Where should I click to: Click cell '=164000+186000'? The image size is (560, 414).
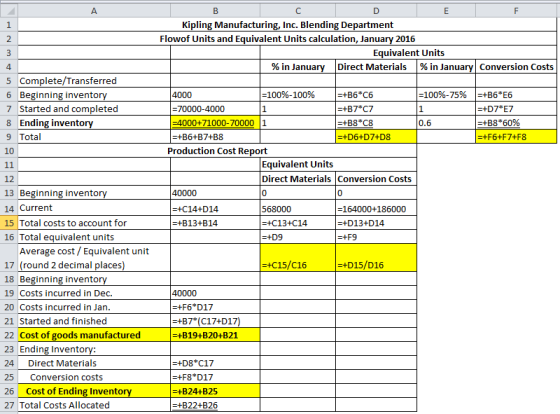376,209
